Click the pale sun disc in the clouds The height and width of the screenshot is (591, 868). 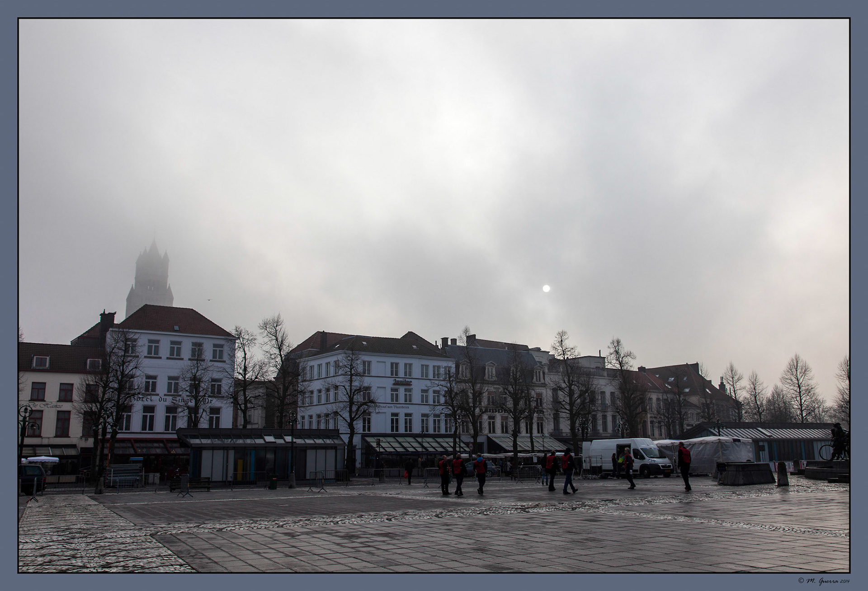[x=546, y=288]
